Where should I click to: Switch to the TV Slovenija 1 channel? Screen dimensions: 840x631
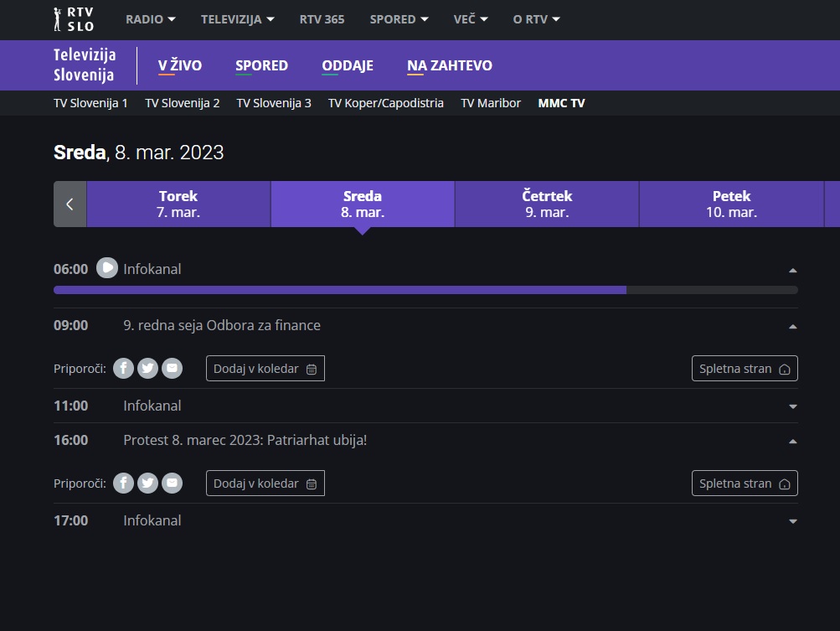tap(90, 102)
